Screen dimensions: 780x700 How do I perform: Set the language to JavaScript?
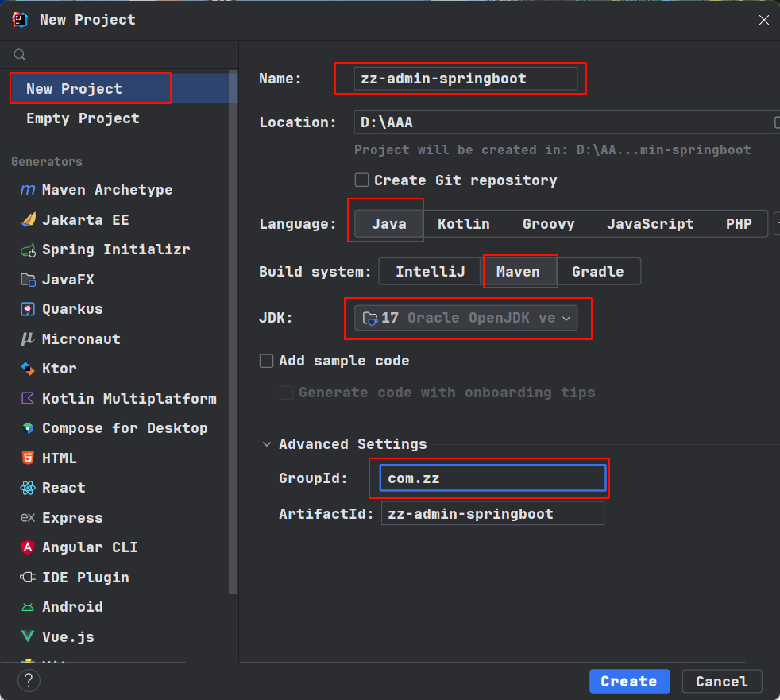tap(651, 224)
